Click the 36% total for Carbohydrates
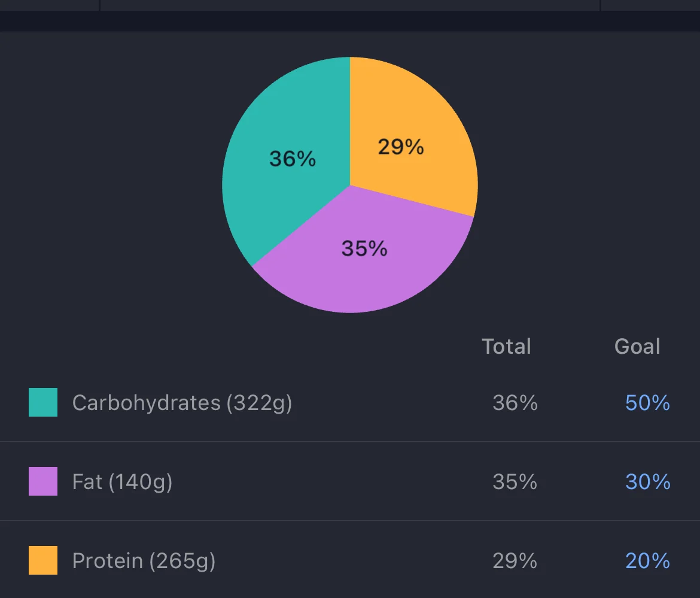 pos(515,403)
